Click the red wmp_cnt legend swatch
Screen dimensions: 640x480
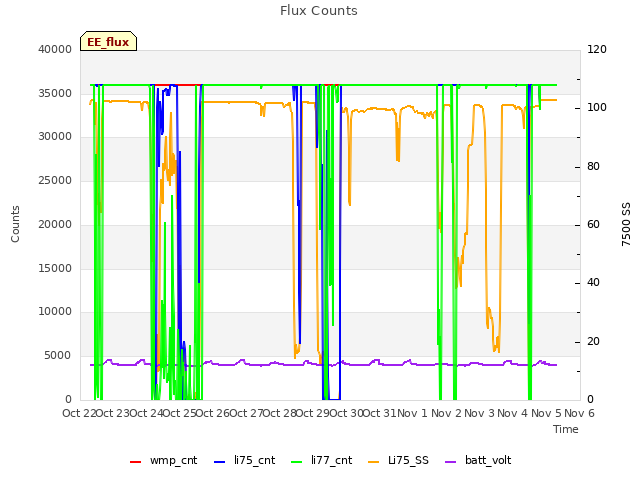[135, 462]
